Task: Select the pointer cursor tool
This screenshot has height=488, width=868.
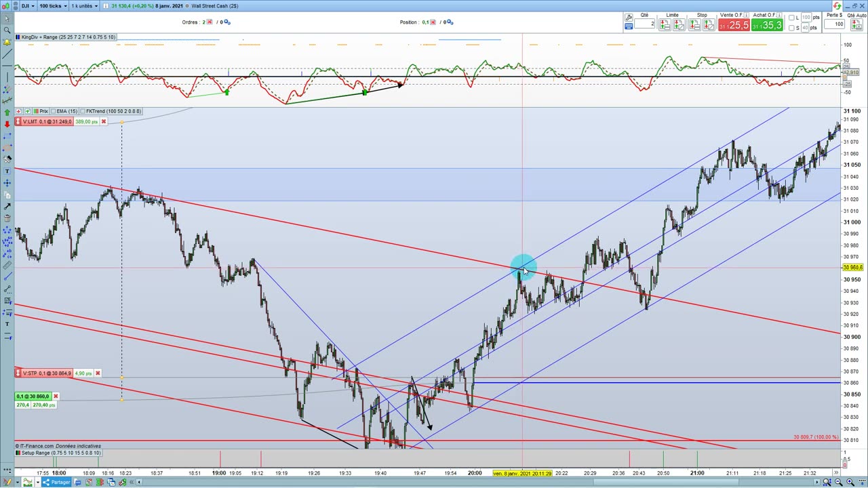Action: pyautogui.click(x=7, y=19)
